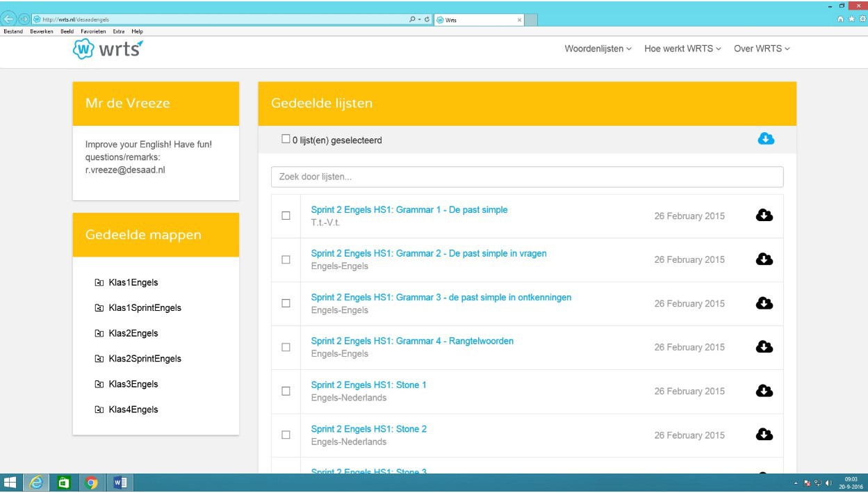
Task: Open the Favorieten browser menu
Action: click(x=93, y=31)
